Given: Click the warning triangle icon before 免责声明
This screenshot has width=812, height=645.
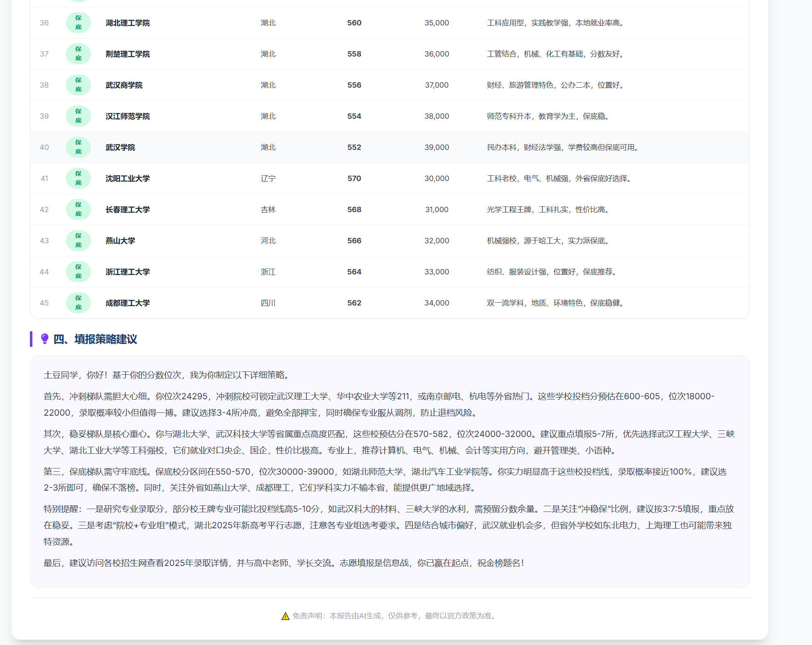Looking at the screenshot, I should (285, 616).
